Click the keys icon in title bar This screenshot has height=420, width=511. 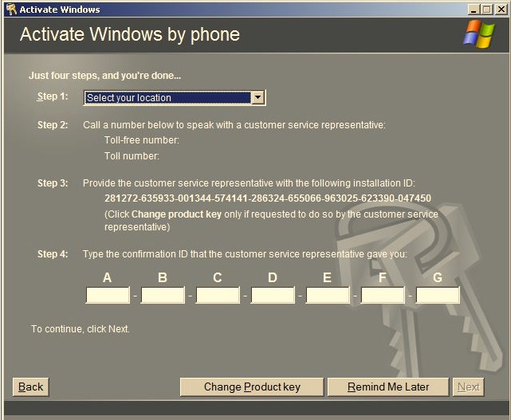coord(11,9)
